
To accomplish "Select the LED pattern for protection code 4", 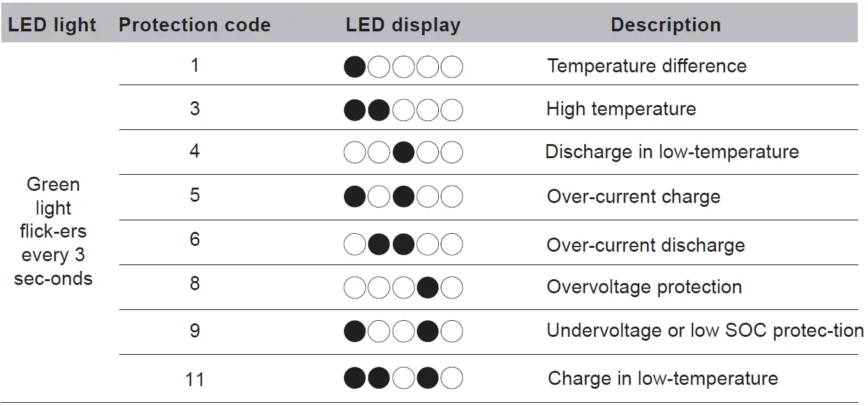I will point(403,153).
